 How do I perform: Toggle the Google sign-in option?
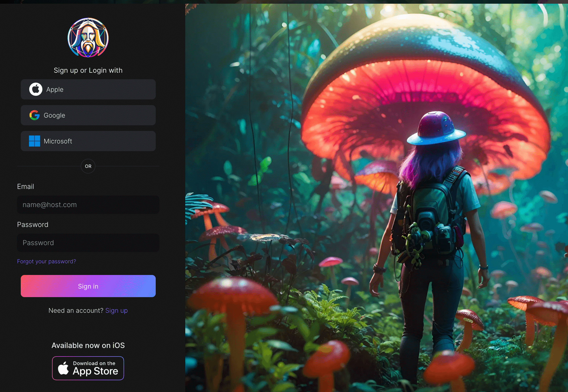(88, 115)
